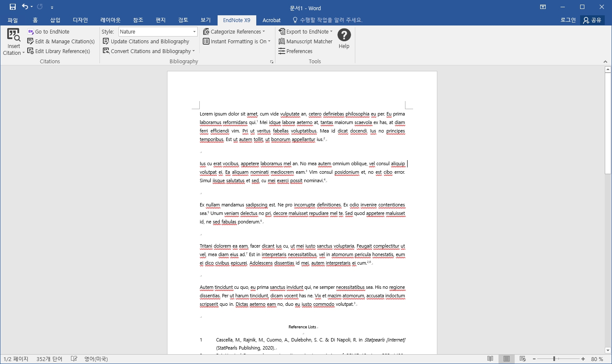
Task: Open the 참조 ribbon tab
Action: (x=137, y=20)
